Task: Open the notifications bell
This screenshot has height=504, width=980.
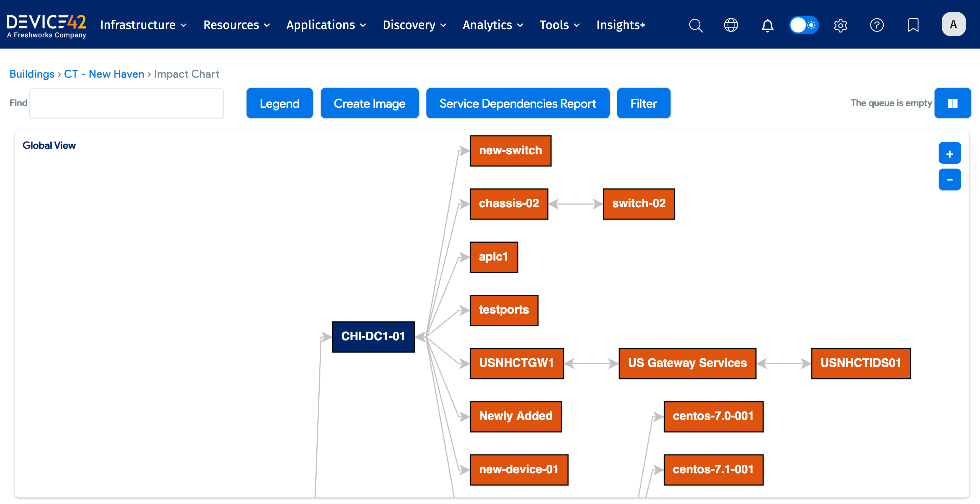Action: (x=767, y=25)
